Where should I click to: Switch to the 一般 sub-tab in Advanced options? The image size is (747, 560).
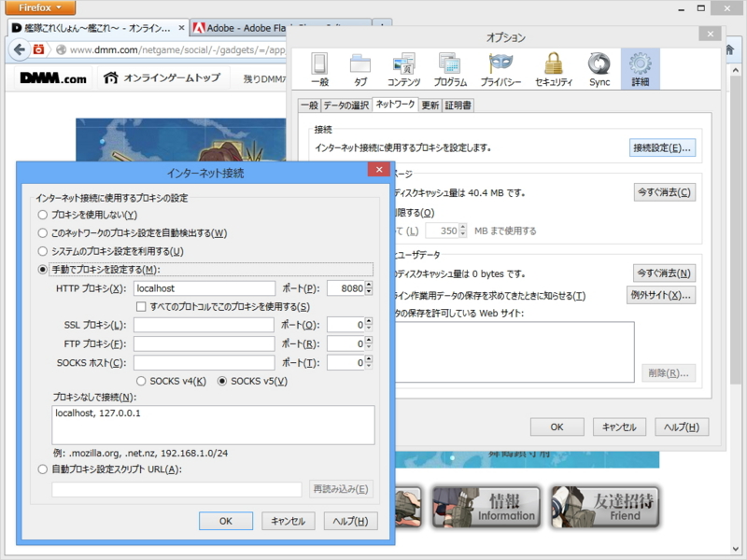(x=309, y=105)
